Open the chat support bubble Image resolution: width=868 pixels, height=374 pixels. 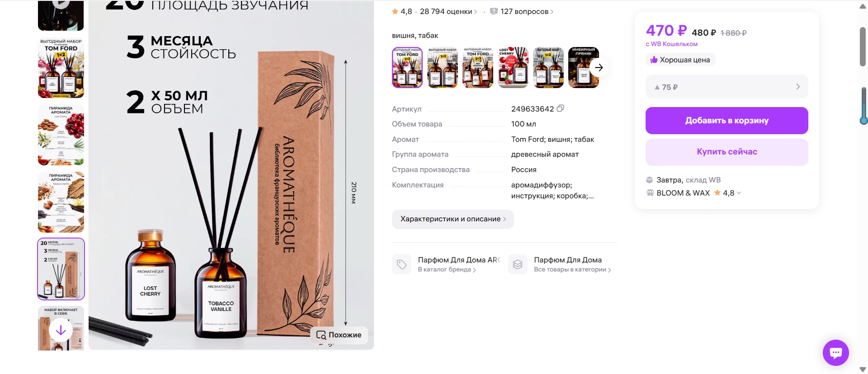point(835,352)
